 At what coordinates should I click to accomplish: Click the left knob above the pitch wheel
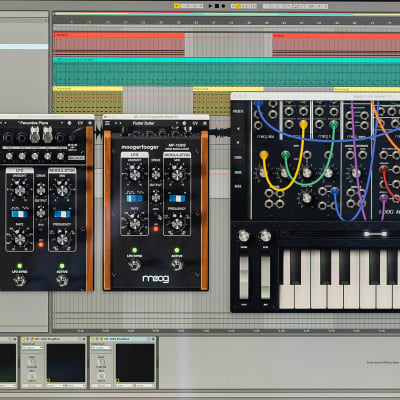[x=244, y=236]
